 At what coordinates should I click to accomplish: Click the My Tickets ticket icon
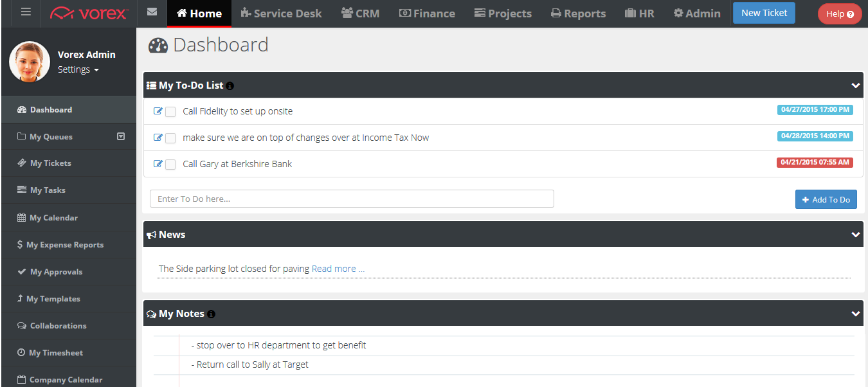tap(22, 163)
